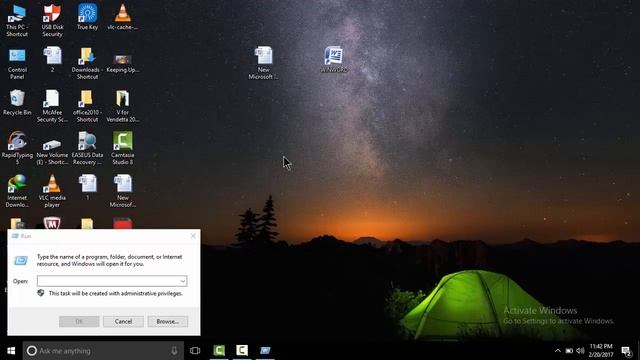Open Control Panel desktop icon
The width and height of the screenshot is (640, 360).
pyautogui.click(x=17, y=63)
